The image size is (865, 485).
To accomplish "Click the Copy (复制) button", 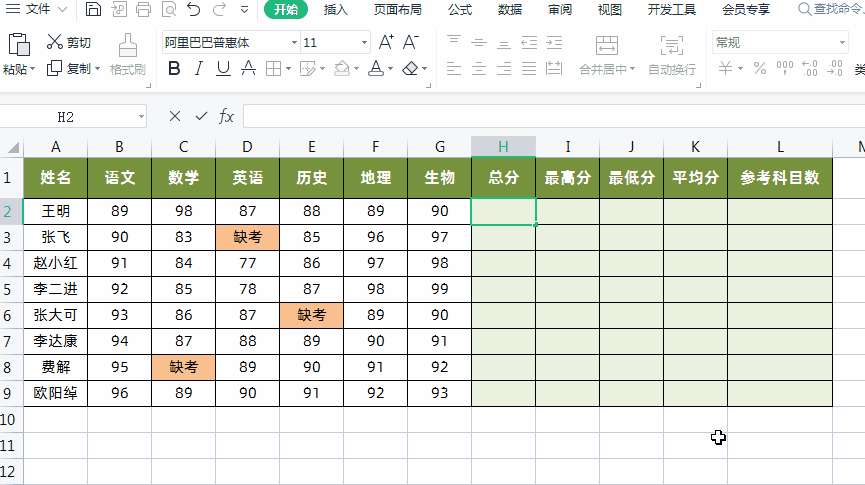I will click(x=68, y=68).
